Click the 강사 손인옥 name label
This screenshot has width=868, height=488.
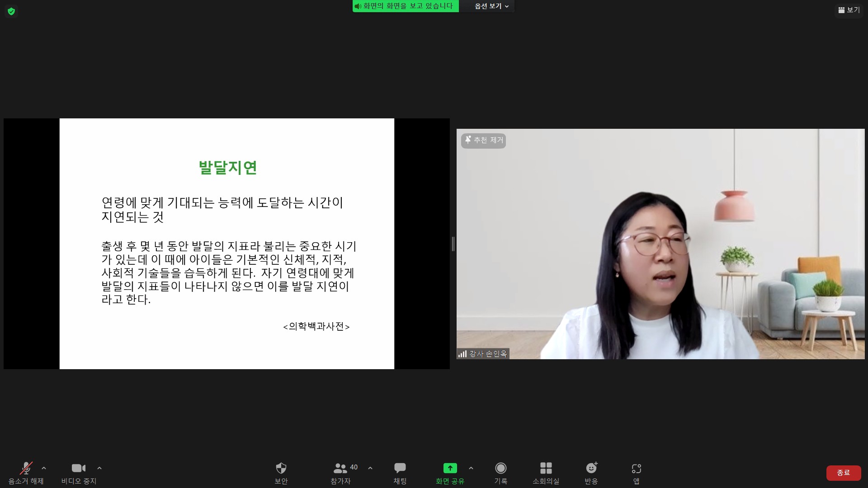[x=483, y=354]
